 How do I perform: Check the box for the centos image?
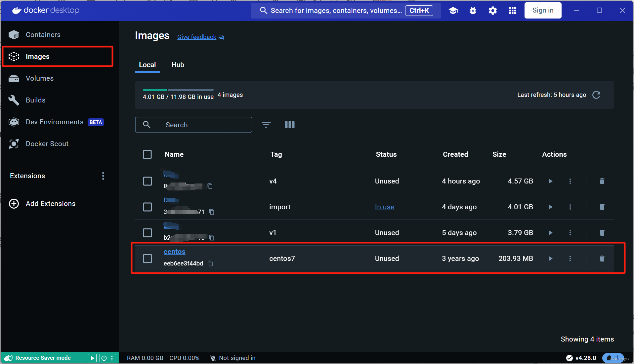pos(148,259)
